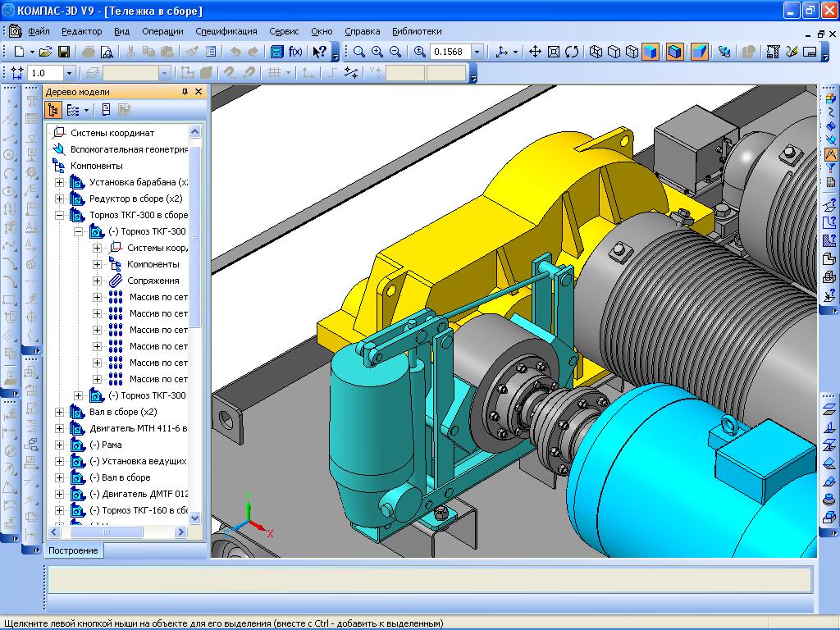
Task: Open the Операции menu
Action: tap(162, 31)
